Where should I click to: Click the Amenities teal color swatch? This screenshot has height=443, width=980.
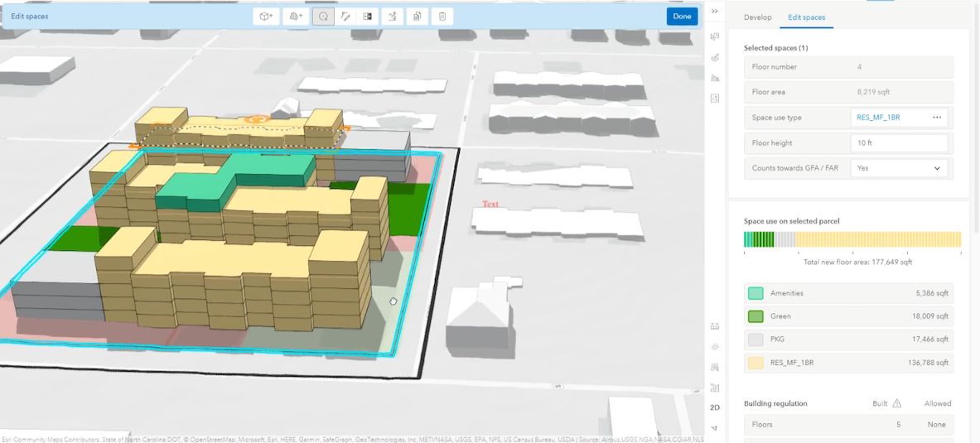point(755,293)
